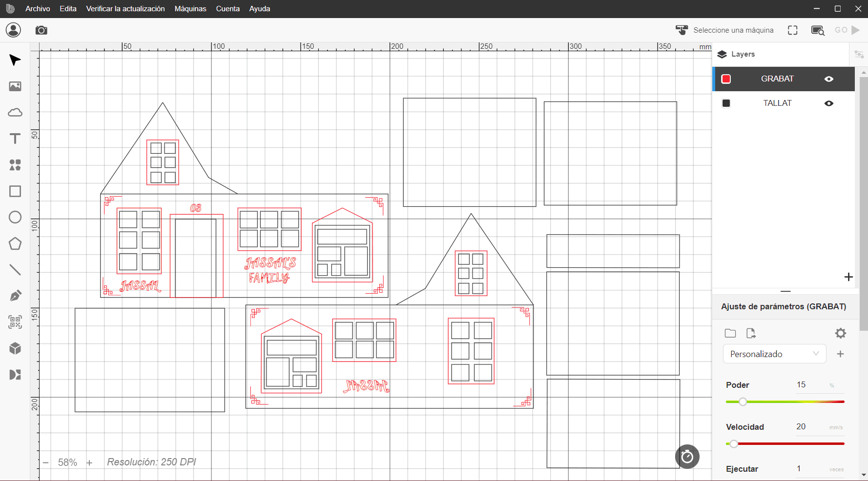
Task: Select the Line drawing tool
Action: click(x=15, y=270)
